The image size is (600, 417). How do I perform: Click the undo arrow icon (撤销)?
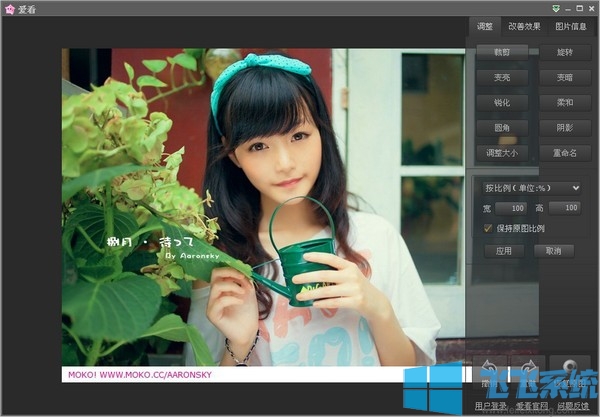[x=489, y=370]
